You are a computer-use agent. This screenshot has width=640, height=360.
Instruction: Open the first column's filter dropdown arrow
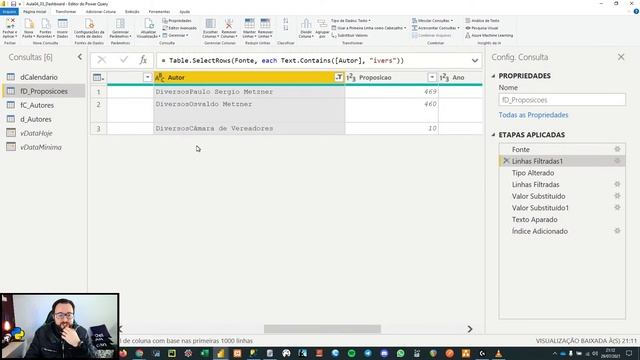point(147,77)
